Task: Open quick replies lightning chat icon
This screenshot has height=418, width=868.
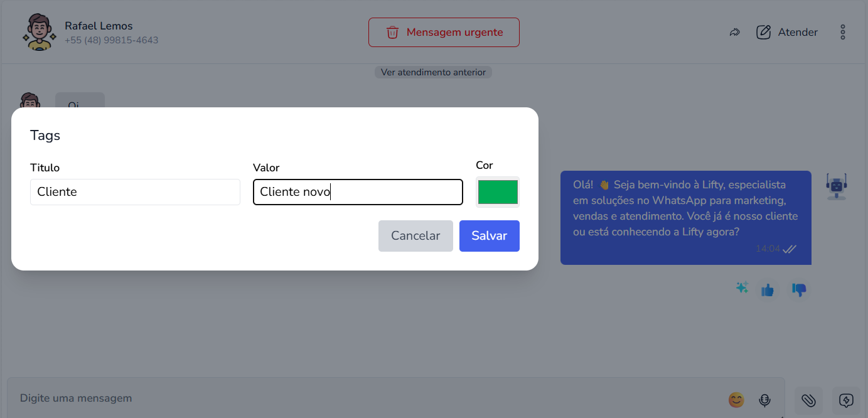Action: point(846,400)
